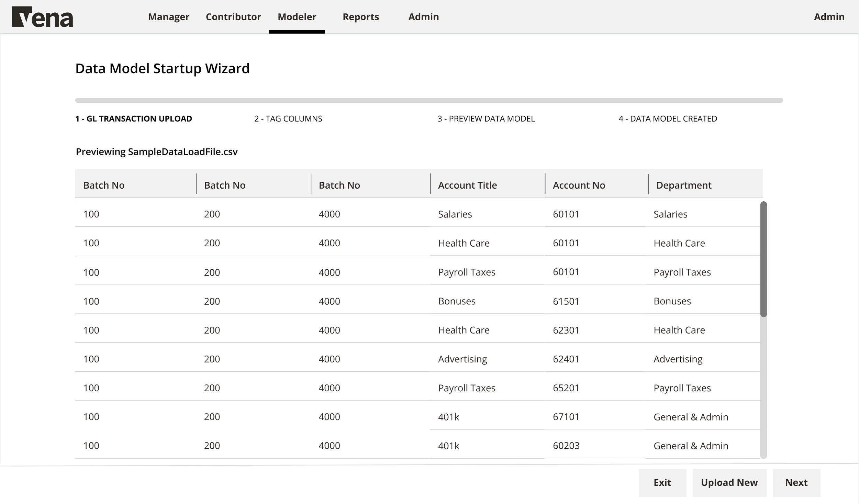The image size is (859, 504).
Task: Open the Reports section
Action: point(361,16)
